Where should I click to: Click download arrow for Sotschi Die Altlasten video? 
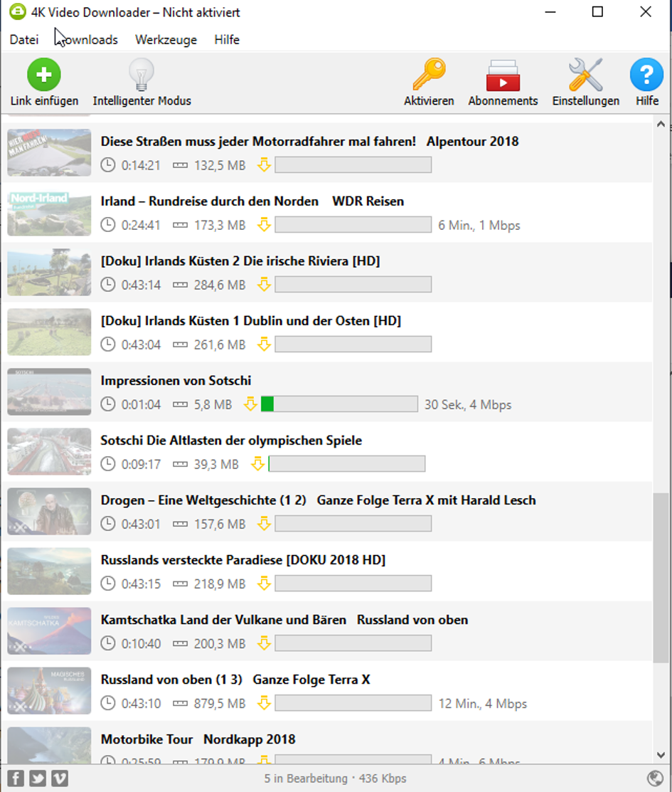(257, 464)
